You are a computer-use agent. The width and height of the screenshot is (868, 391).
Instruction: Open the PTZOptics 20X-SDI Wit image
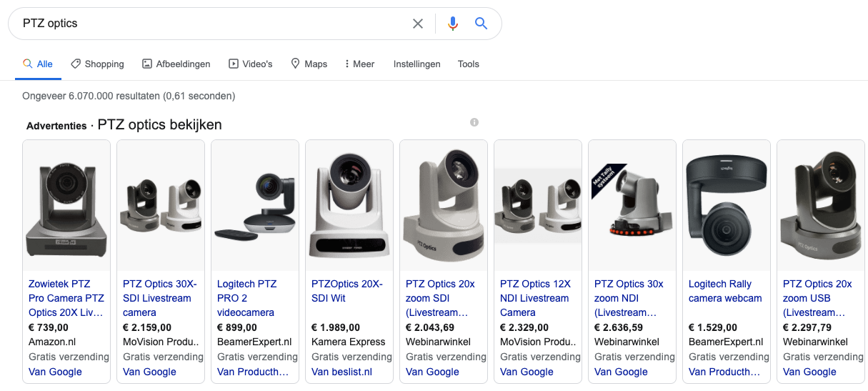(349, 205)
